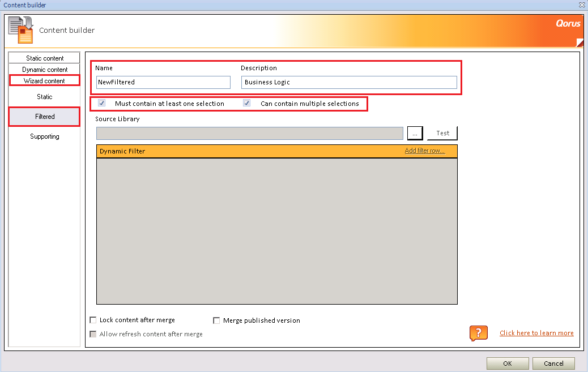Click the Test button
The height and width of the screenshot is (372, 588).
coord(442,133)
